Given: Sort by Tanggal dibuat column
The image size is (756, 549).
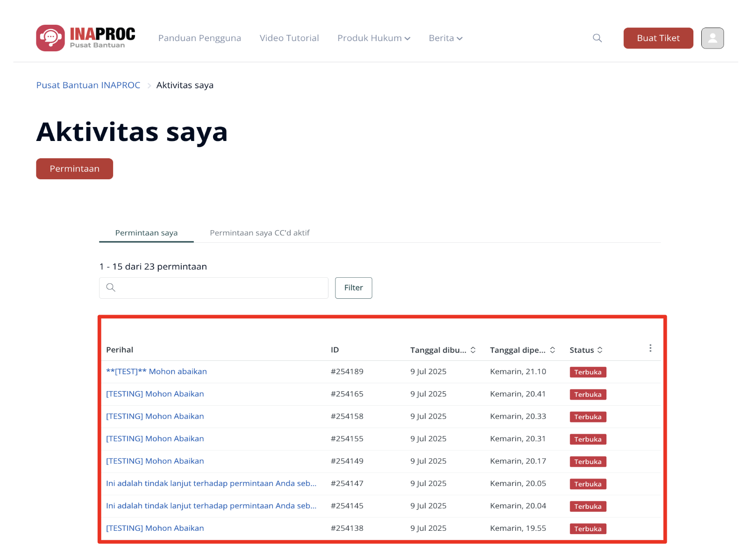Looking at the screenshot, I should click(473, 349).
